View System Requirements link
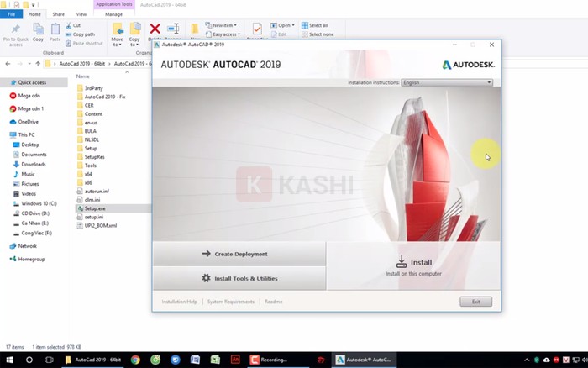588x368 pixels. pyautogui.click(x=231, y=302)
